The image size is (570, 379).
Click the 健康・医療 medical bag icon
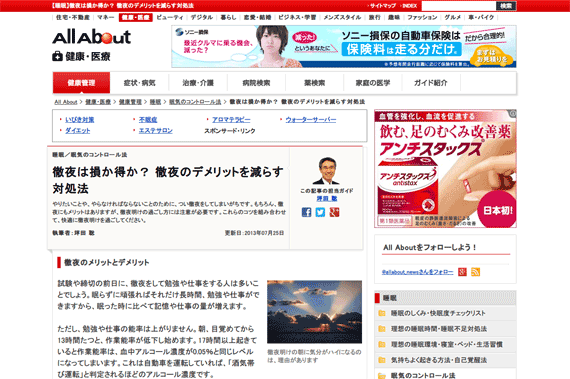coord(57,56)
